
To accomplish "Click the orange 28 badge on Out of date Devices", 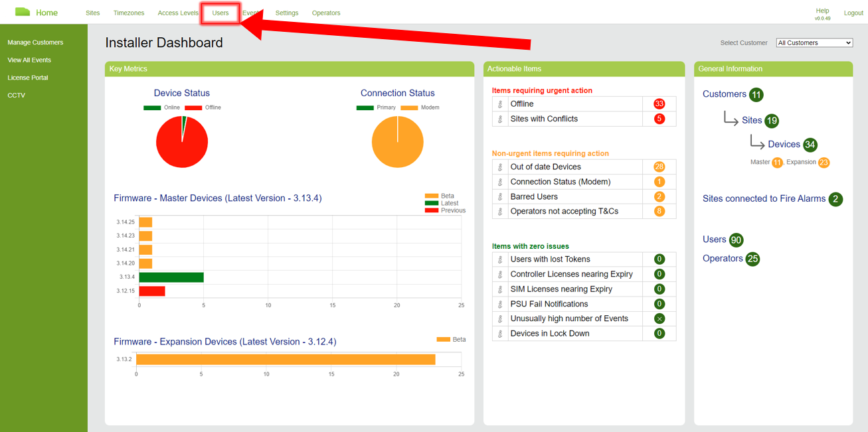I will coord(659,167).
